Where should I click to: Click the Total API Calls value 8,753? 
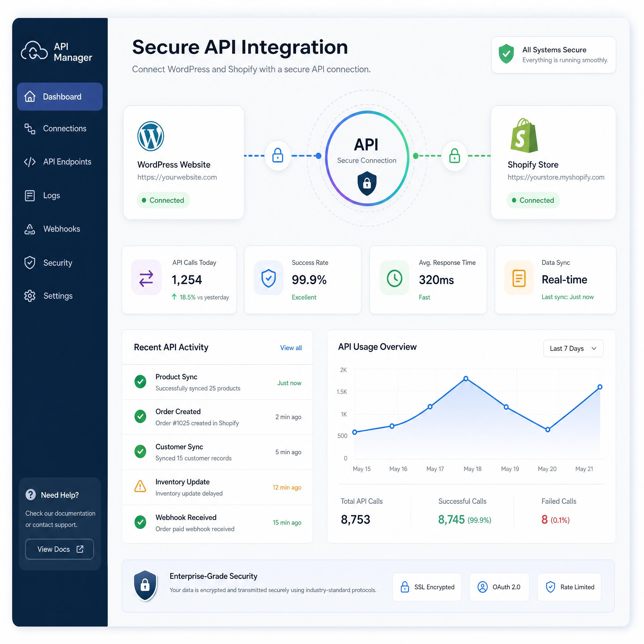point(355,519)
